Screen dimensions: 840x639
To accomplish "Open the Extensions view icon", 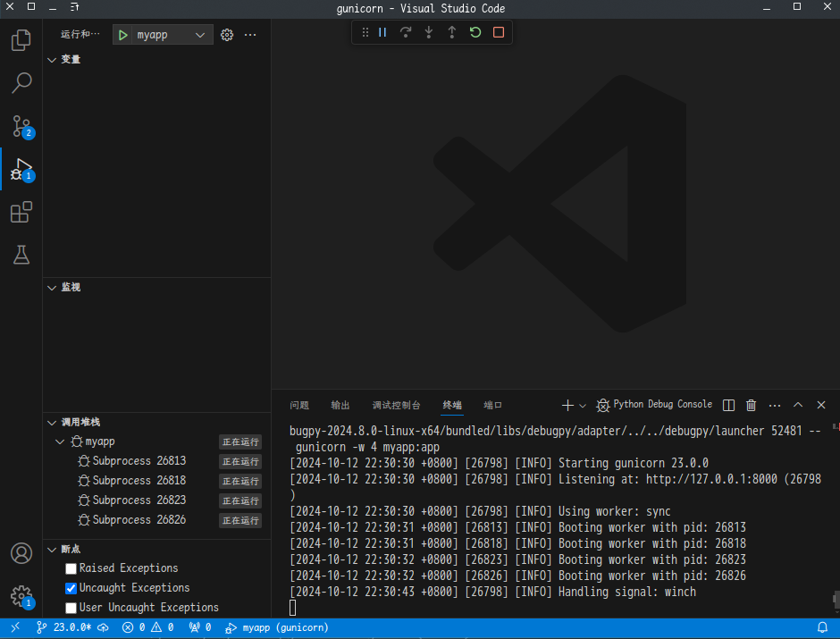I will pos(21,212).
